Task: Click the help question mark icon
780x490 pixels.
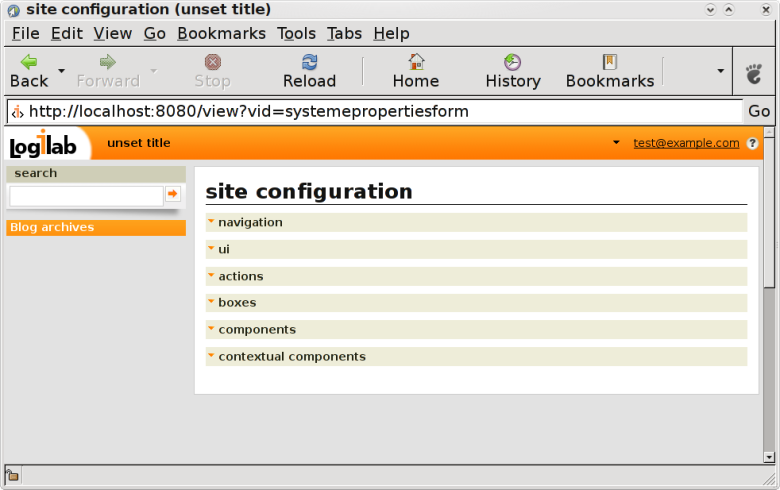Action: tap(752, 143)
